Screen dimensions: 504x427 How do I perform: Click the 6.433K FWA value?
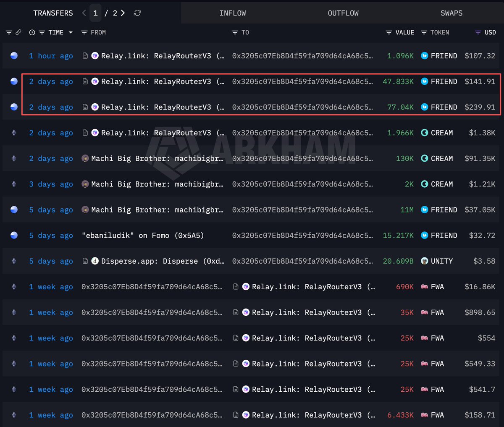[400, 415]
